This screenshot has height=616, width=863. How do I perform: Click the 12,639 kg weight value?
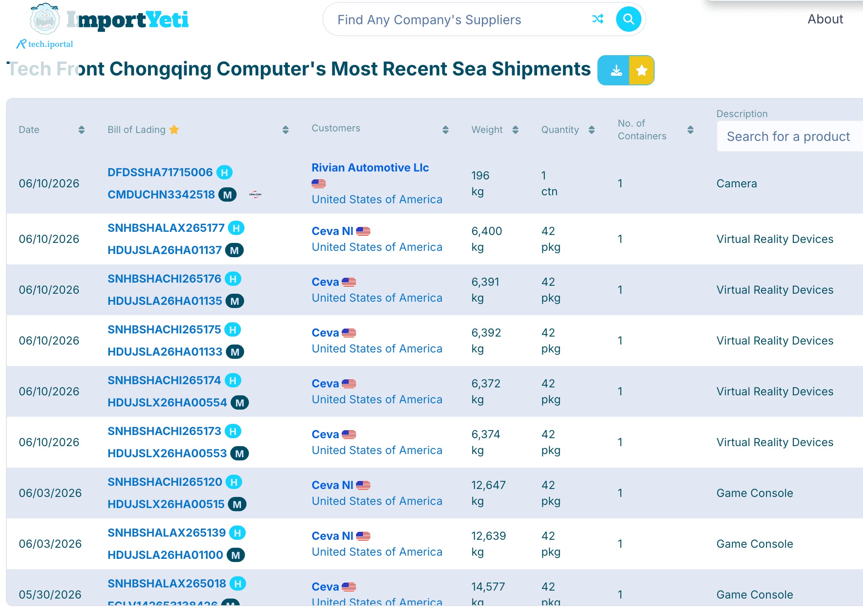click(489, 544)
